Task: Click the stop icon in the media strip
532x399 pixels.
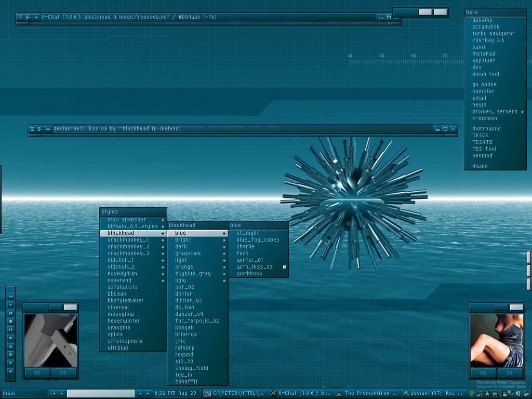Action: 10,321
